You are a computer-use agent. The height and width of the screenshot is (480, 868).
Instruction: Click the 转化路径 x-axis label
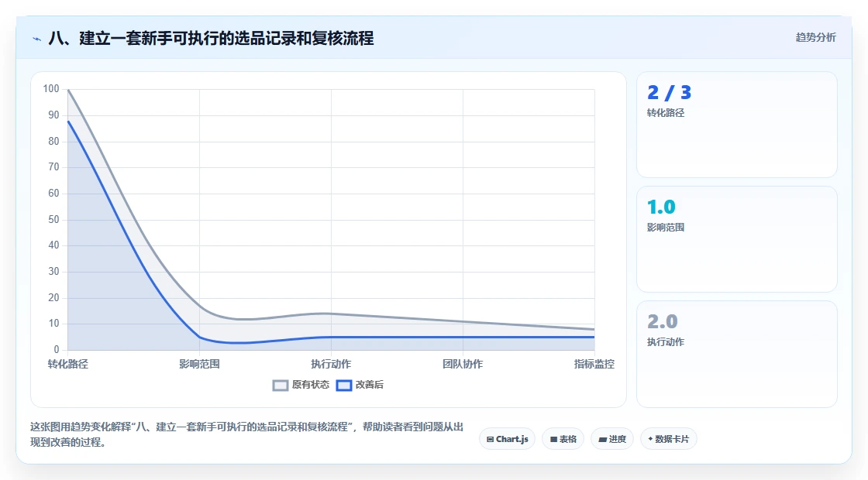(x=67, y=364)
